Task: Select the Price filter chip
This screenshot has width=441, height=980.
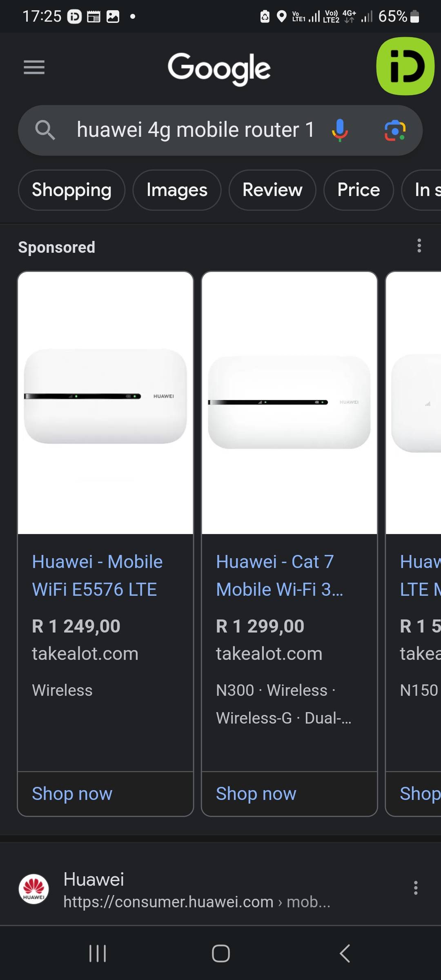Action: point(359,190)
